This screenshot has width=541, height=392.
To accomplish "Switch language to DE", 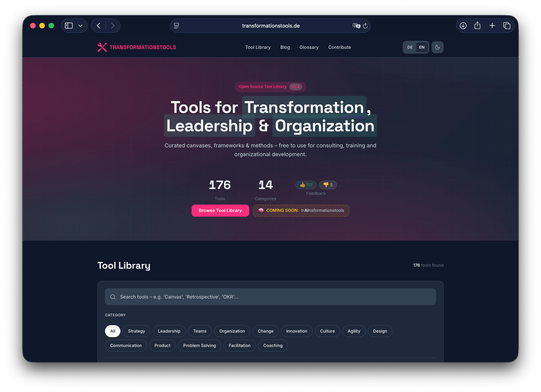I will point(410,47).
